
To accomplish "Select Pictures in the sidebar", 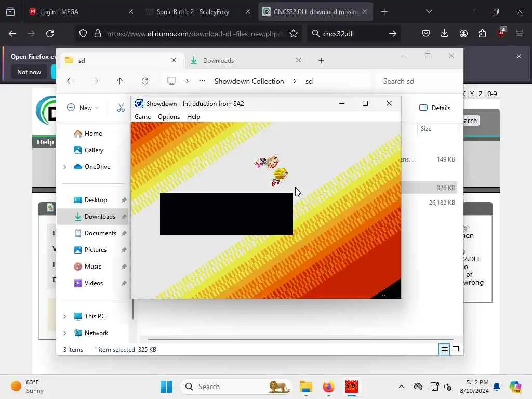I will pyautogui.click(x=96, y=250).
